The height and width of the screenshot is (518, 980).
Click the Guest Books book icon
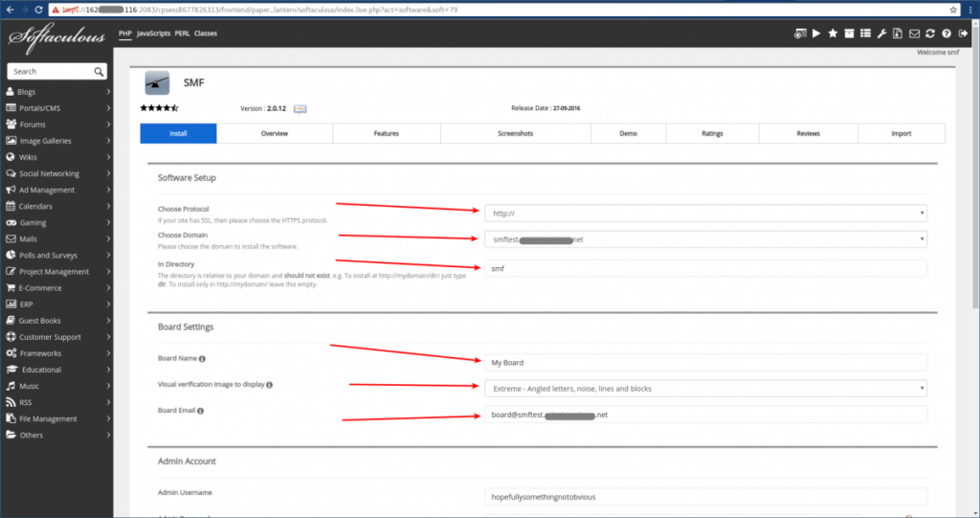pos(11,321)
